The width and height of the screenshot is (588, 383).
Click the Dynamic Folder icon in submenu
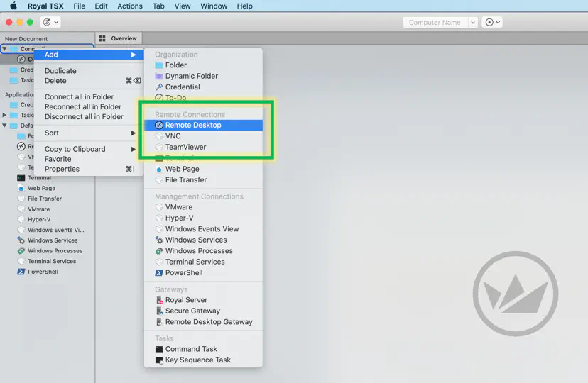coord(159,76)
